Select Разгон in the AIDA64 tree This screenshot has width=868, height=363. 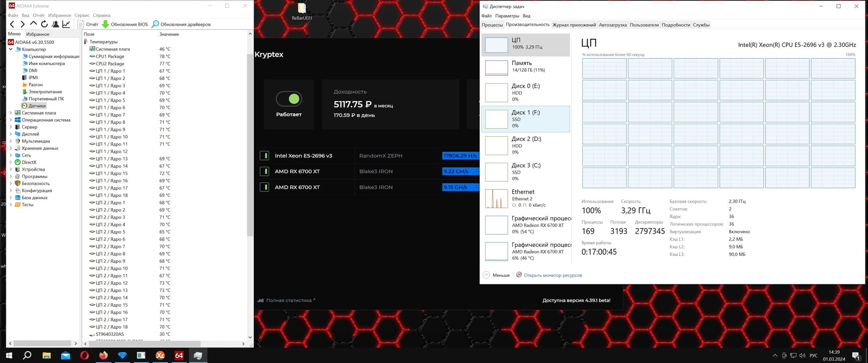[32, 84]
